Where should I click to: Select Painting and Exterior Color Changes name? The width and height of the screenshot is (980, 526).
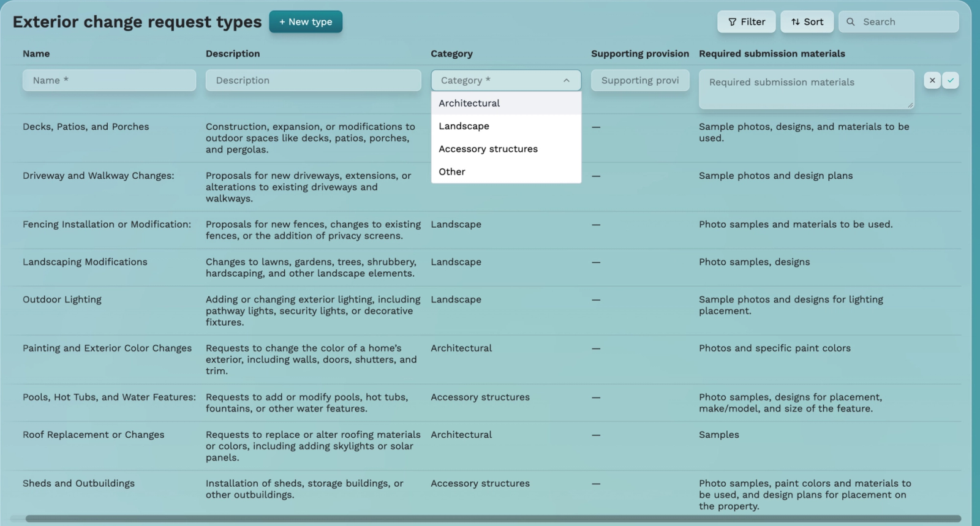click(107, 348)
